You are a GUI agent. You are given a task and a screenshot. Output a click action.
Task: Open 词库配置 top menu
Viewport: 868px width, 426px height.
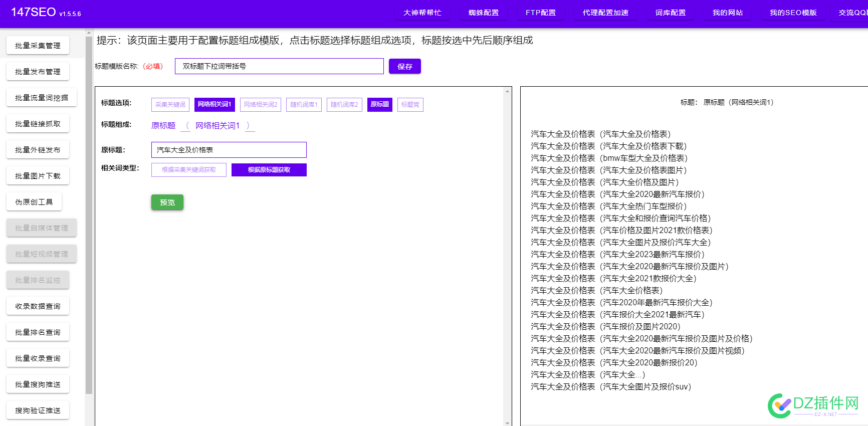(x=671, y=13)
